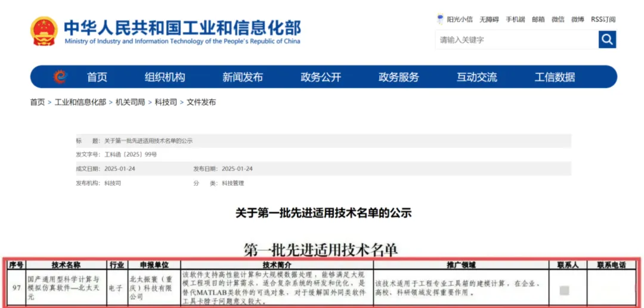644x308 pixels.
Task: Click the 技术名称 column header
Action: [66, 265]
